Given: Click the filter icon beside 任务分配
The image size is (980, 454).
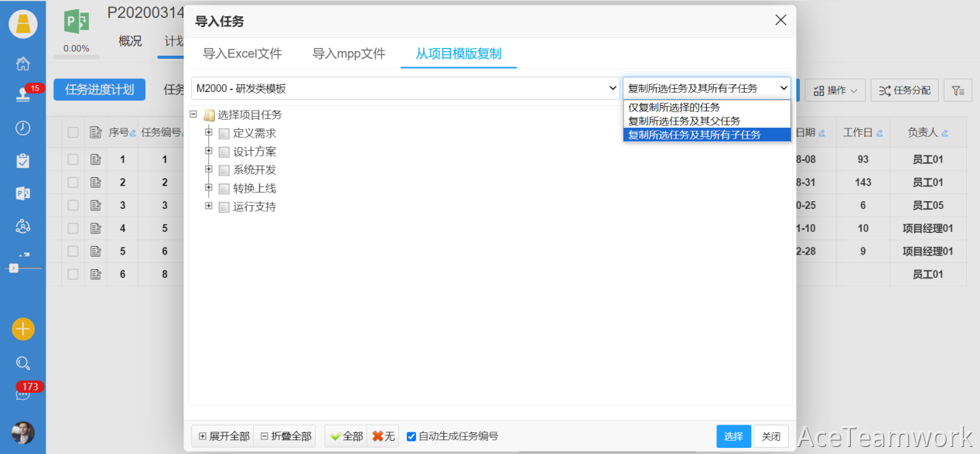Looking at the screenshot, I should [958, 90].
